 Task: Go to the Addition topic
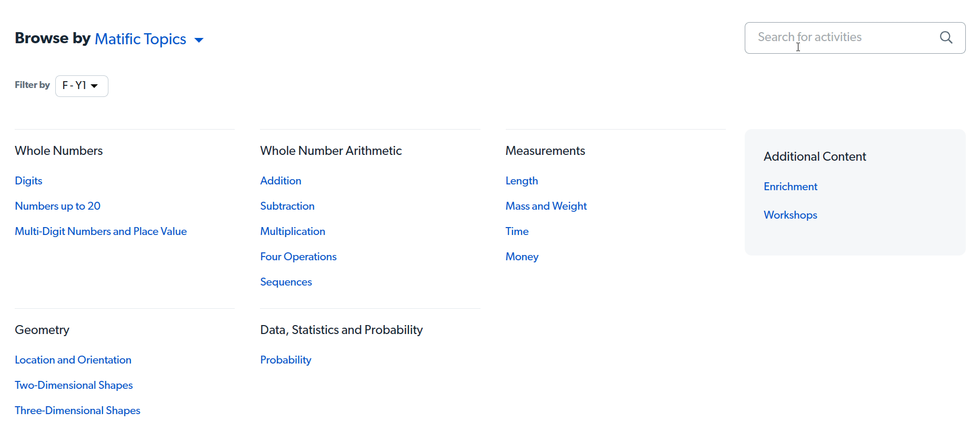281,180
